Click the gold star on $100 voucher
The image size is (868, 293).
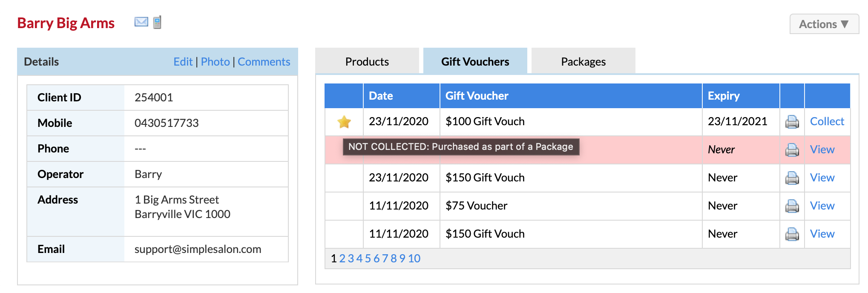point(344,122)
